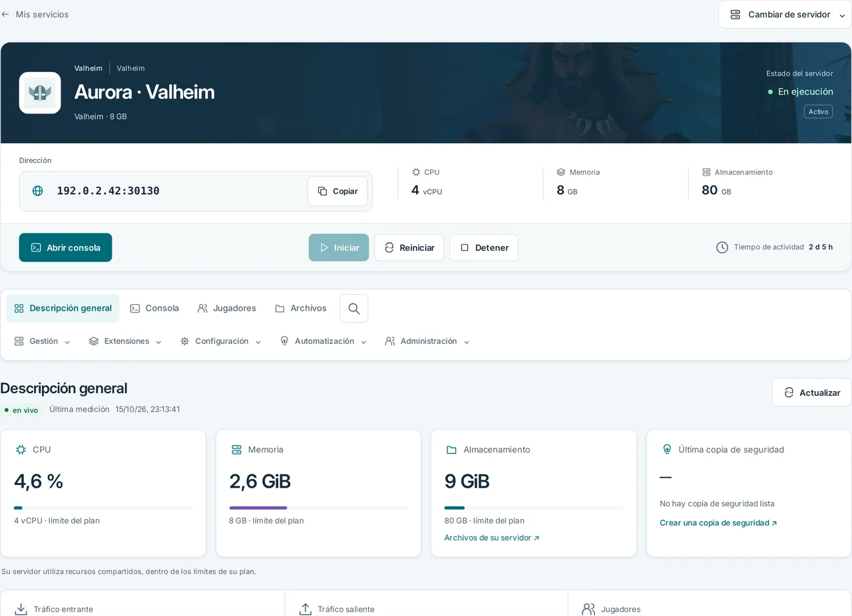Click the memory icon in the Memoria usage card
Viewport: 852px width, 616px height.
[x=236, y=450]
